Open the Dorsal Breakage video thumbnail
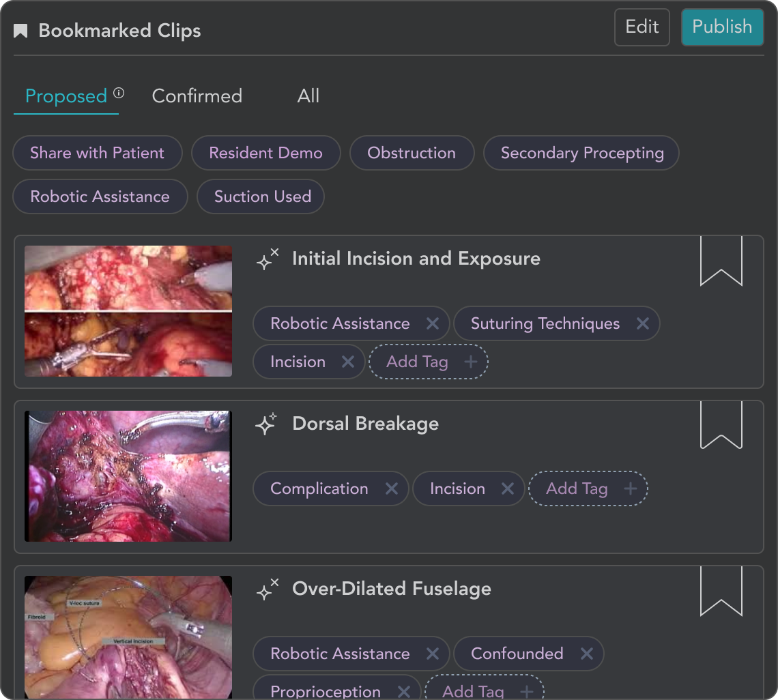Screen dimensions: 778x700 tap(128, 476)
